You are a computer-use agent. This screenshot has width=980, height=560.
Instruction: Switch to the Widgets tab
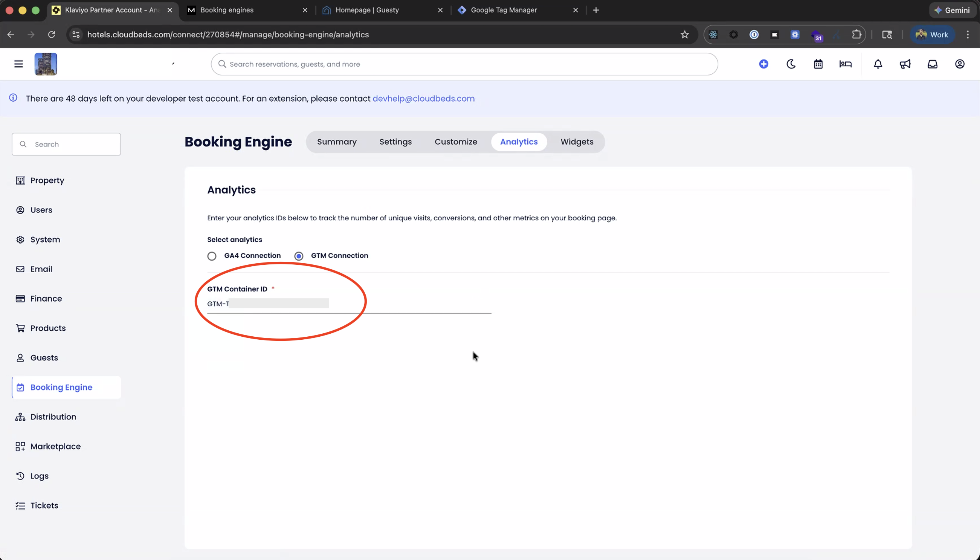(x=577, y=142)
